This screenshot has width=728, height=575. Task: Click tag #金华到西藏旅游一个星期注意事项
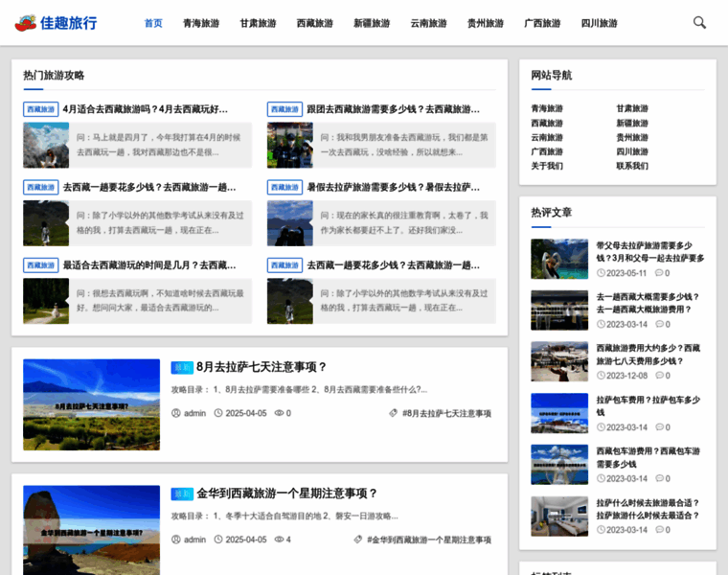429,540
